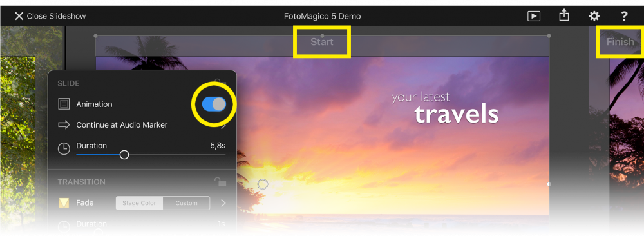Expand Fade transition options chevron
The width and height of the screenshot is (644, 236).
(x=223, y=202)
